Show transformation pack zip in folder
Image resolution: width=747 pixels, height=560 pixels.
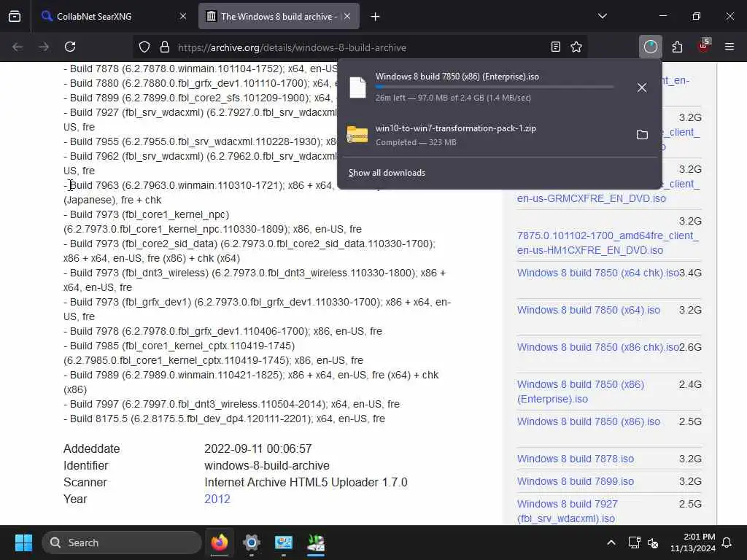(x=642, y=135)
